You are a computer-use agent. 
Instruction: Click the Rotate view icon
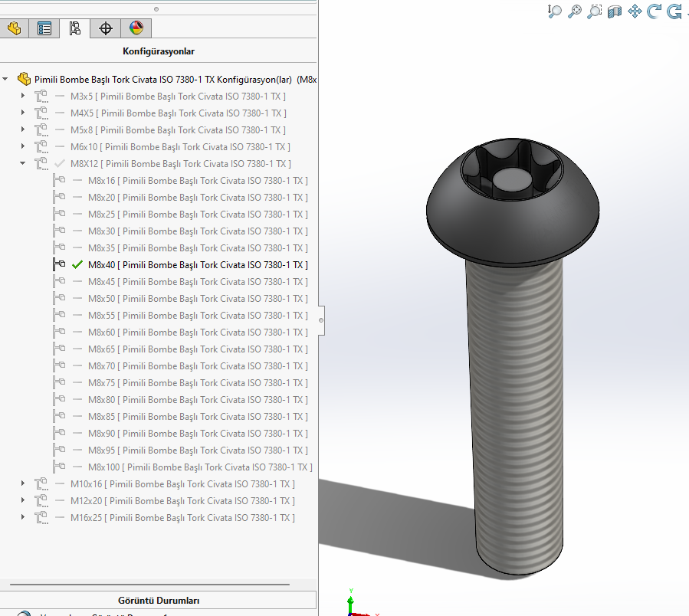(655, 11)
